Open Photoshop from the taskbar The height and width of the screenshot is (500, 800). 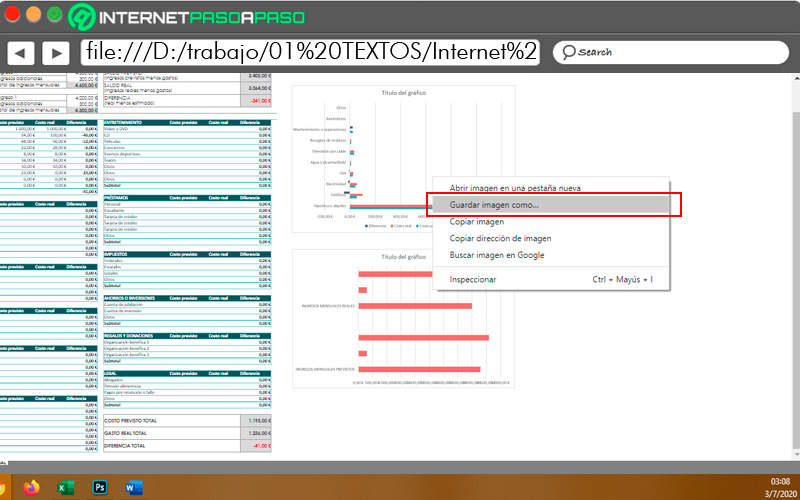coord(100,487)
